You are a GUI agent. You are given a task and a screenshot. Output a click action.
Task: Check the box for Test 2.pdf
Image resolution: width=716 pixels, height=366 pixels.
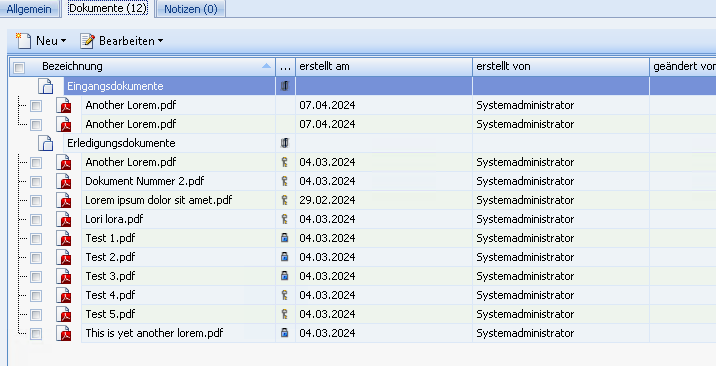tap(36, 258)
